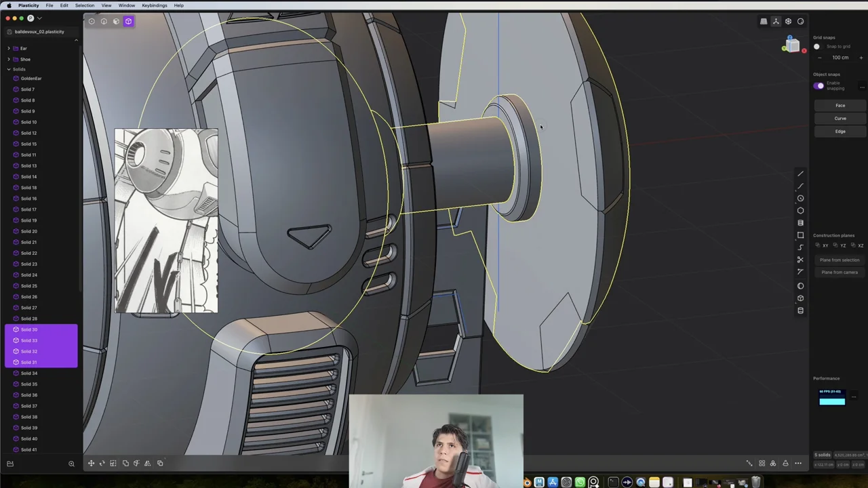The height and width of the screenshot is (488, 868).
Task: Open the Spline tool
Action: tap(800, 247)
